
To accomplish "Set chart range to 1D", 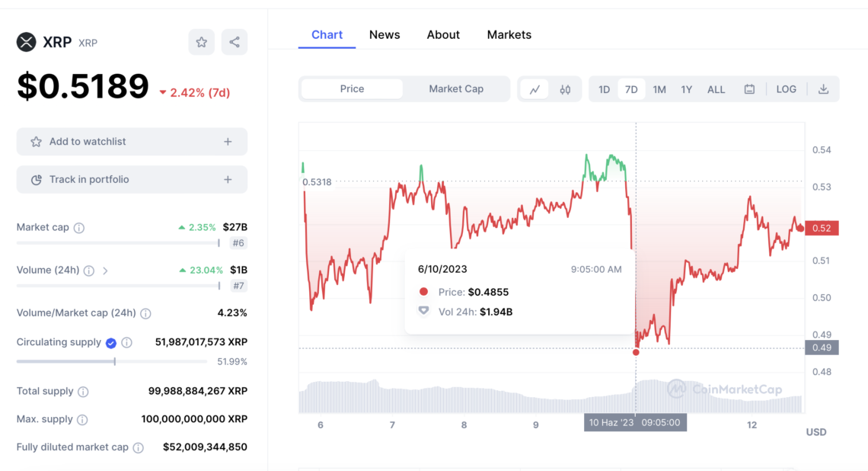I will [x=604, y=89].
